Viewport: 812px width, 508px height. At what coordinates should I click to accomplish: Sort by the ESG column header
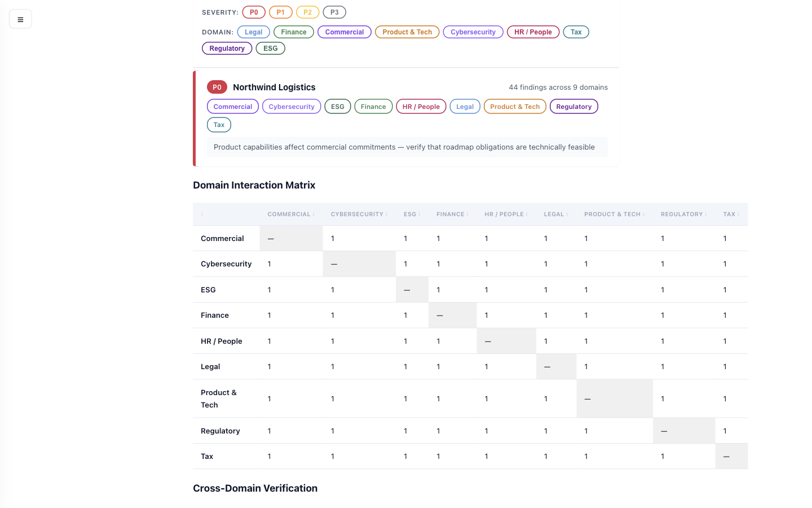click(x=412, y=214)
